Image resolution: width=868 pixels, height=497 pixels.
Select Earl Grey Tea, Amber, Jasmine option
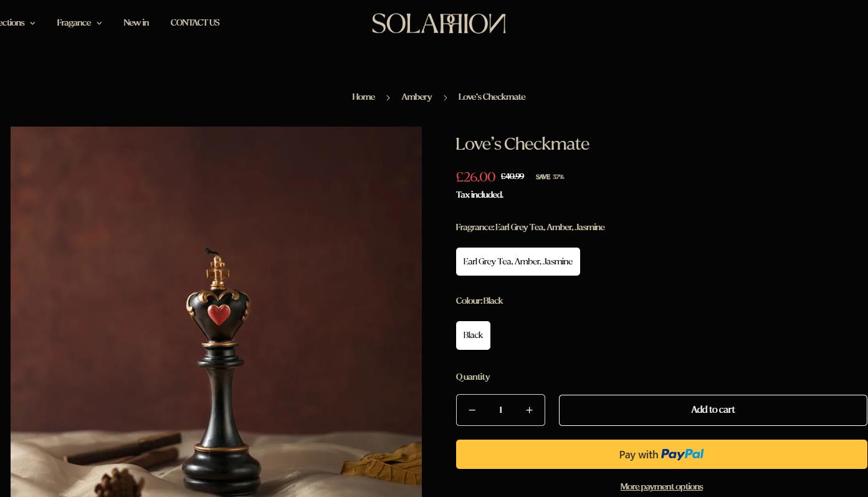coord(518,262)
